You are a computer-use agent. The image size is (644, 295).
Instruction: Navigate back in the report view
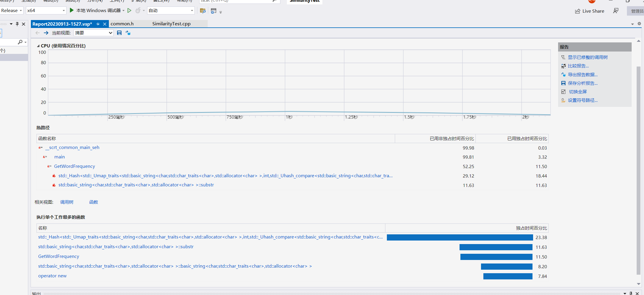tap(37, 33)
